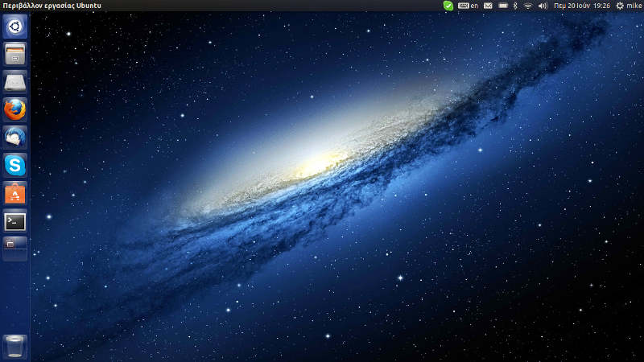Viewport: 644px width, 362px height.
Task: Open the messaging envelope menu
Action: tap(488, 6)
